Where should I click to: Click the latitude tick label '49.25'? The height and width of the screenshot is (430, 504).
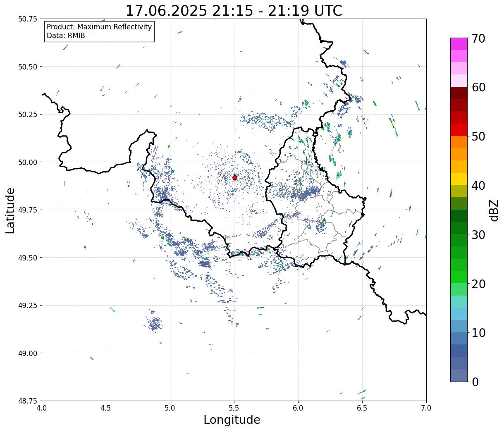pos(28,306)
